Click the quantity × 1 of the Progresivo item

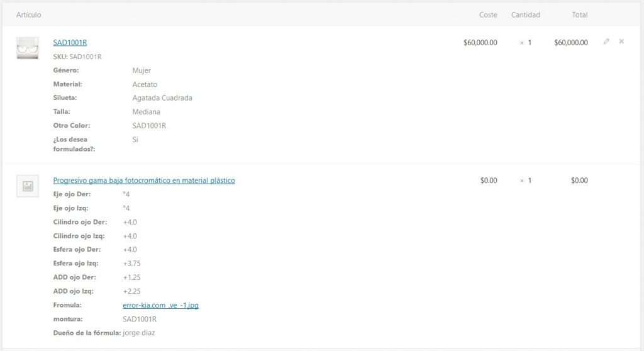click(526, 181)
